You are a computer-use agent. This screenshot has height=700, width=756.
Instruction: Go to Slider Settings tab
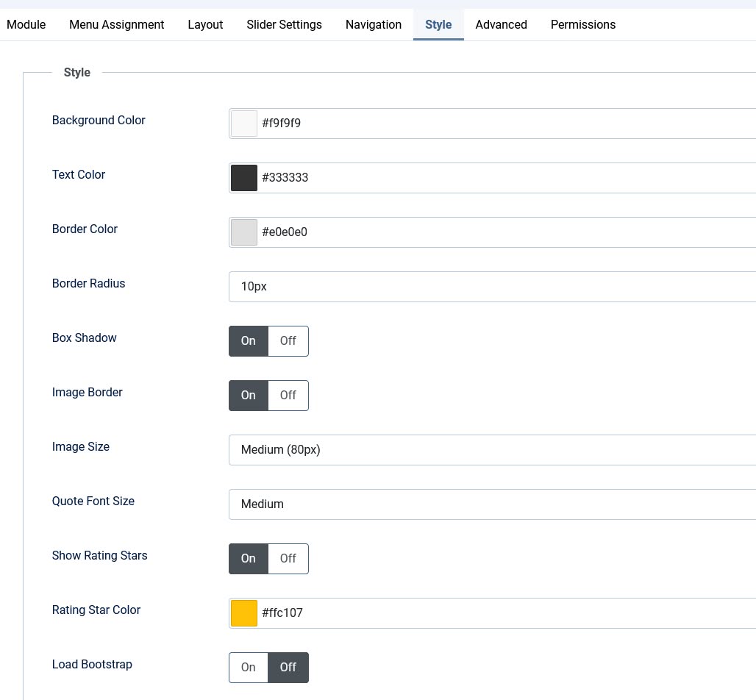point(284,24)
